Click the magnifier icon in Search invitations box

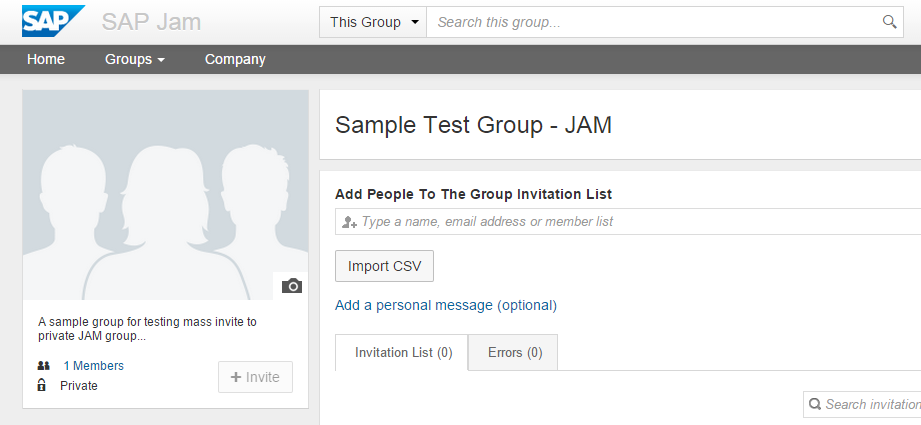(815, 404)
